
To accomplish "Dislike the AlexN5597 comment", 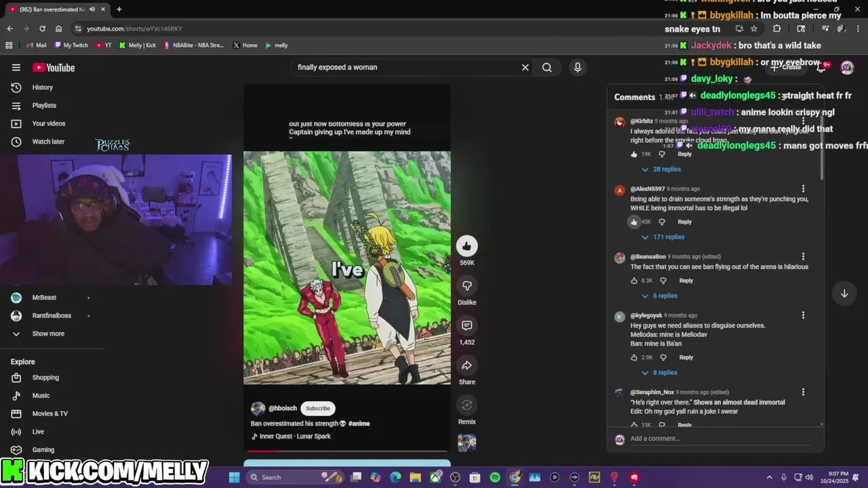I will click(x=662, y=222).
